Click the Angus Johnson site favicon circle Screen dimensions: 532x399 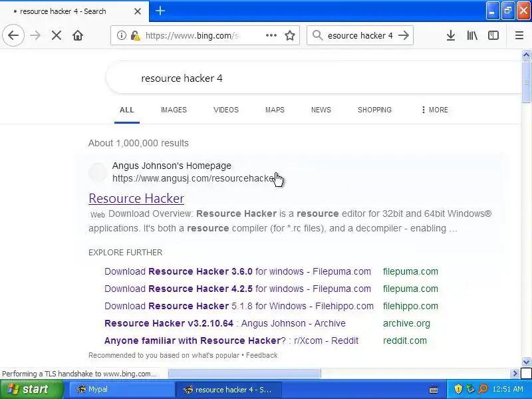[x=98, y=172]
